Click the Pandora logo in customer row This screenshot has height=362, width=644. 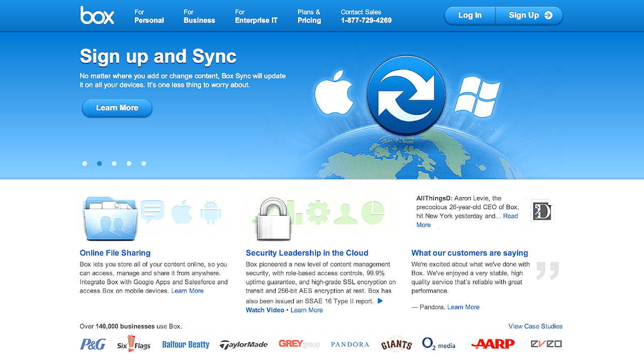(x=350, y=344)
